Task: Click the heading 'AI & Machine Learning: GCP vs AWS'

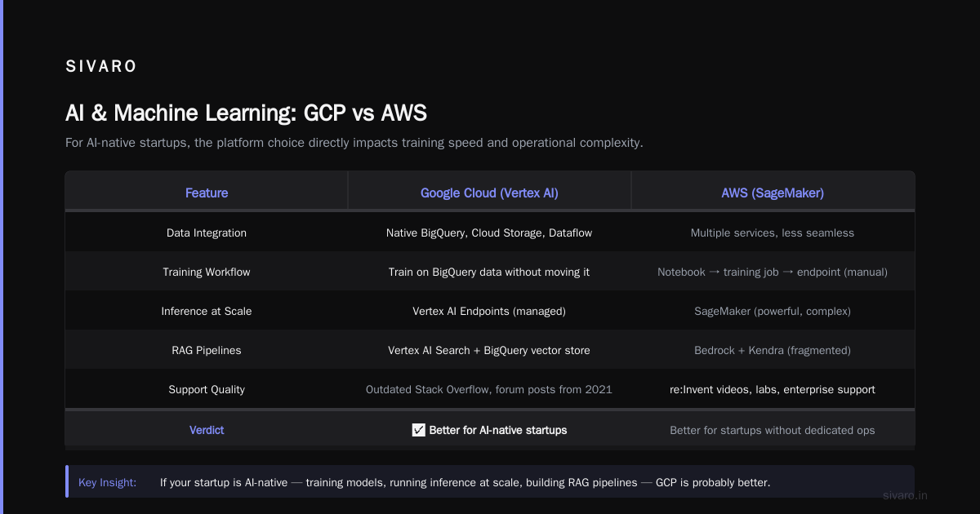Action: [x=246, y=113]
